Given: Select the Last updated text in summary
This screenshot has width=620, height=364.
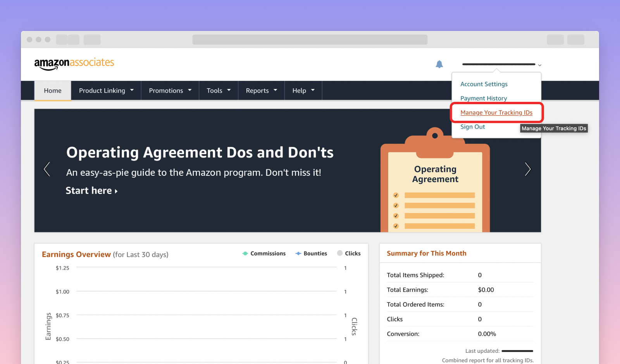Looking at the screenshot, I should [482, 351].
